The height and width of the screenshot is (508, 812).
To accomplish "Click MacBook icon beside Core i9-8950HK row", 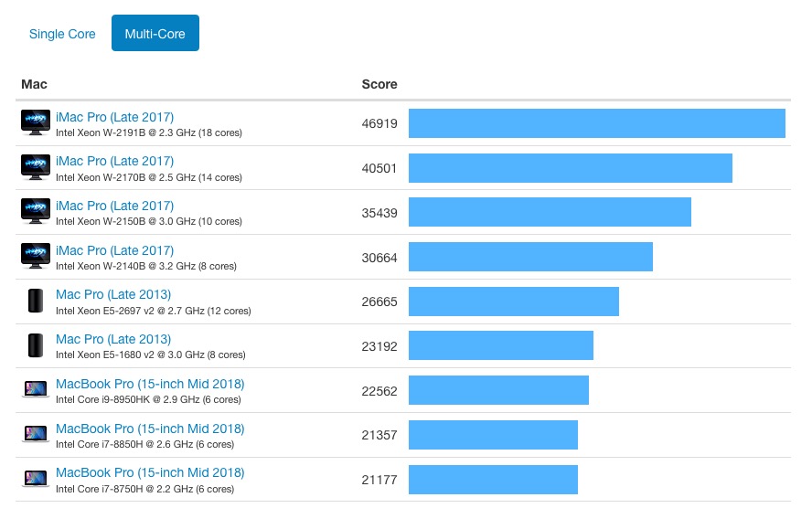I will (36, 389).
